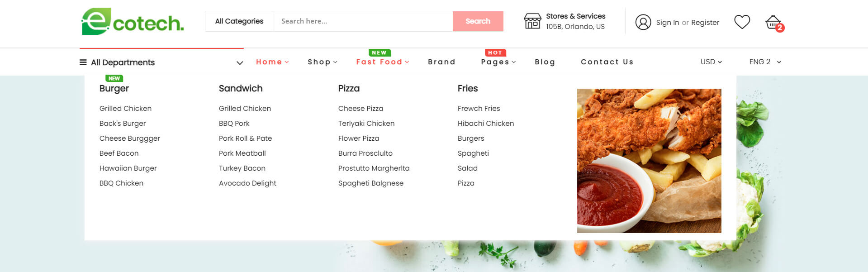Viewport: 868px width, 272px height.
Task: Click the Stores & Services storefront icon
Action: (532, 21)
